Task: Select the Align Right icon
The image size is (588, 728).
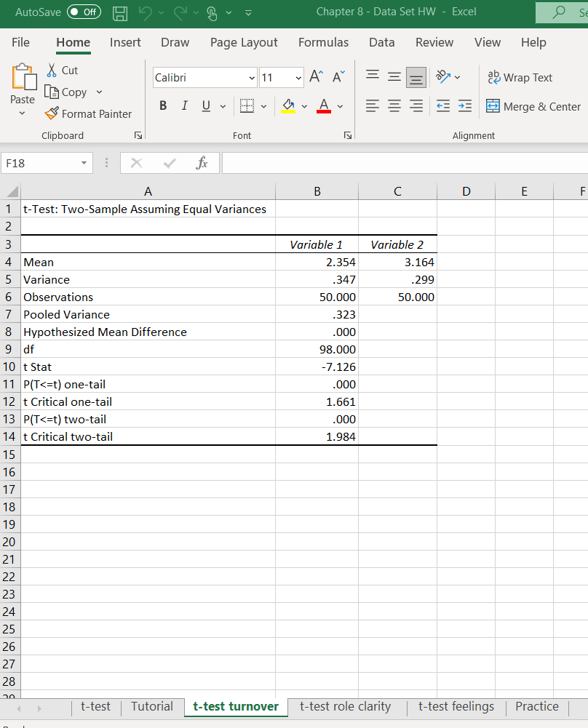Action: pos(416,105)
